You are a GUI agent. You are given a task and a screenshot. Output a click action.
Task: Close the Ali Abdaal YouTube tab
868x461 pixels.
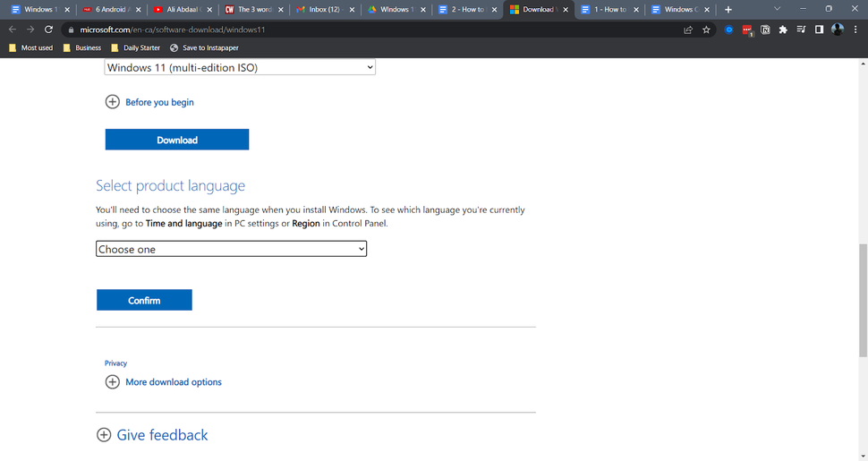tap(209, 10)
